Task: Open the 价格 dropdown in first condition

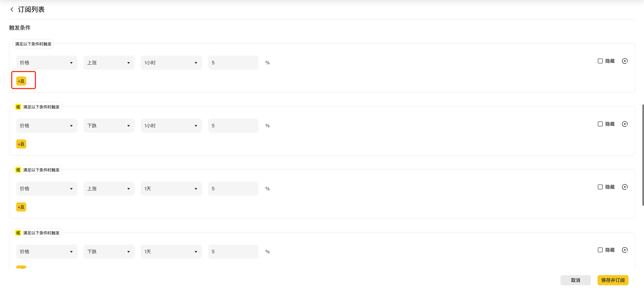Action: click(46, 63)
